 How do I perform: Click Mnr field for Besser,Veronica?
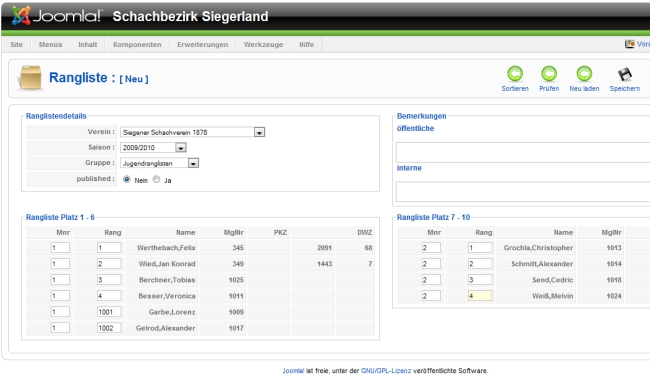point(60,296)
